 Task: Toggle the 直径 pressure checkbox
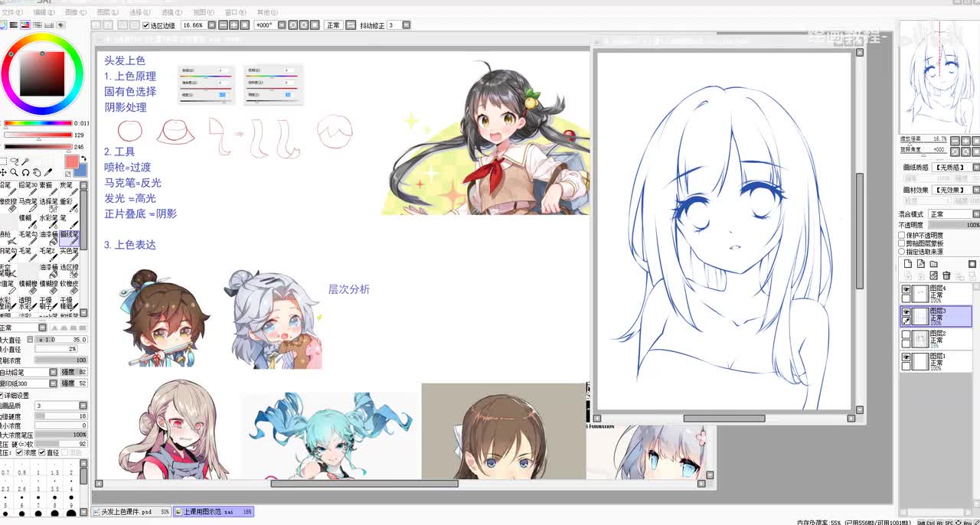pos(42,452)
